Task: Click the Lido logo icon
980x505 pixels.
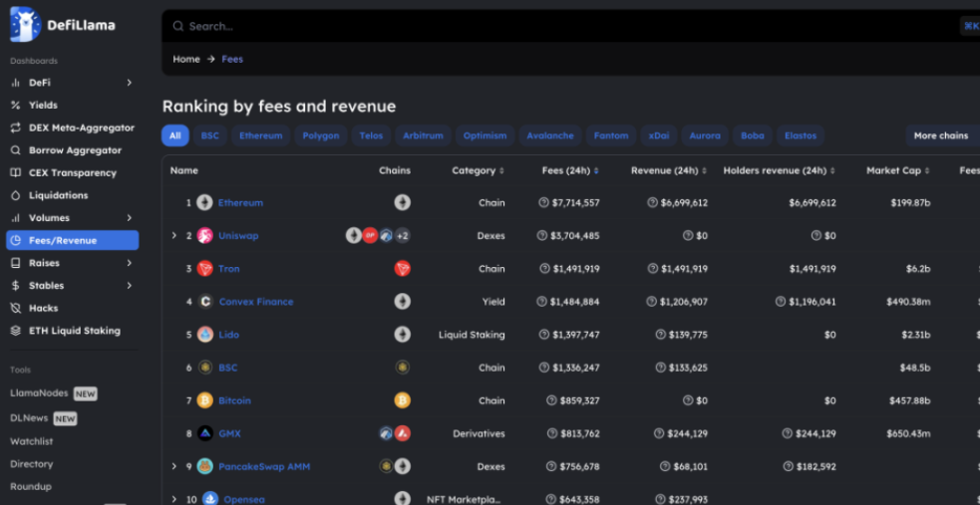Action: (x=204, y=335)
